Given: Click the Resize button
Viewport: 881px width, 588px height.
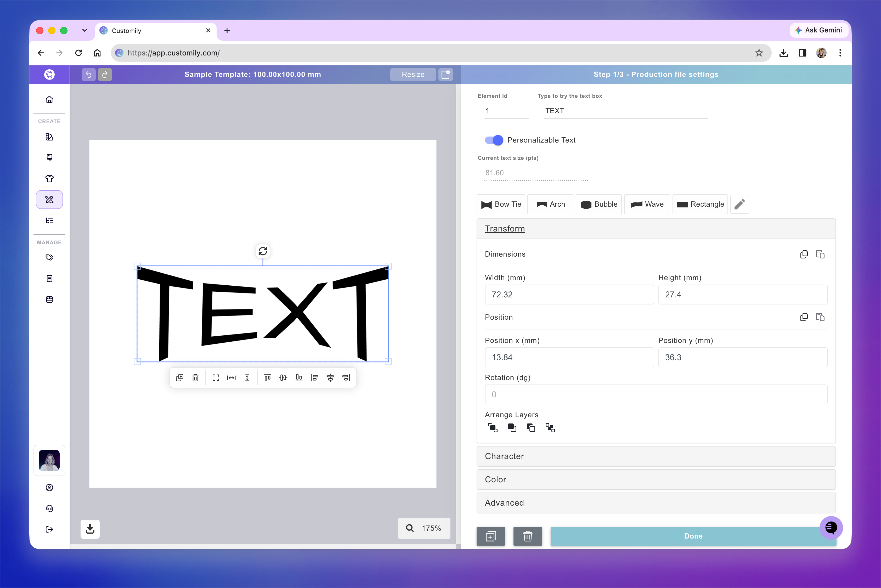Looking at the screenshot, I should pyautogui.click(x=413, y=74).
